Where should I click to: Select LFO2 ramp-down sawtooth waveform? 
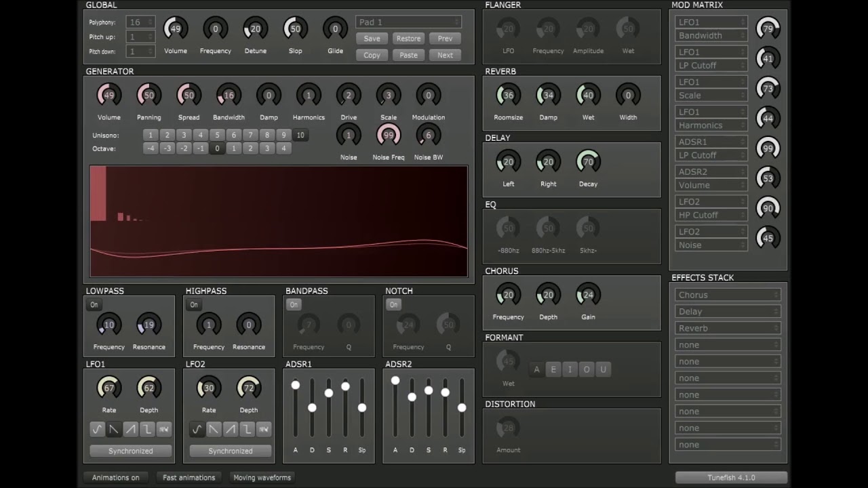click(214, 429)
